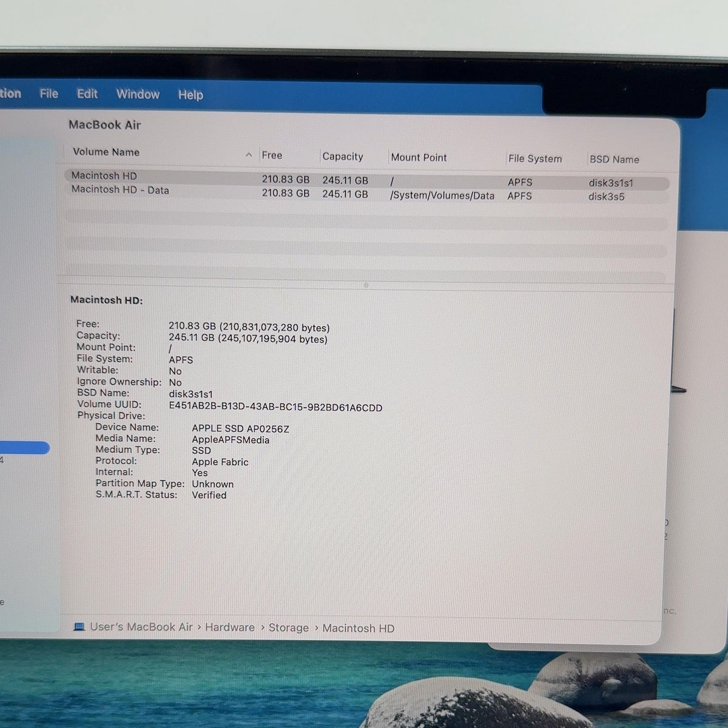
Task: Toggle the sort arrow in Volume Name header
Action: click(249, 155)
